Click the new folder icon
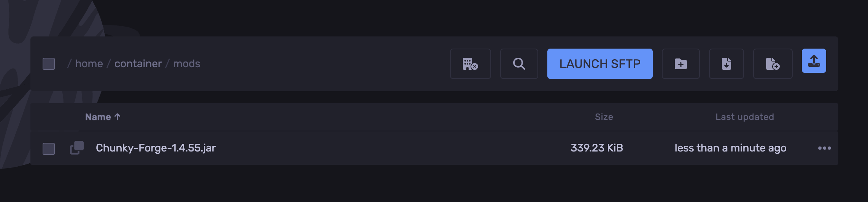This screenshot has width=868, height=202. (680, 64)
